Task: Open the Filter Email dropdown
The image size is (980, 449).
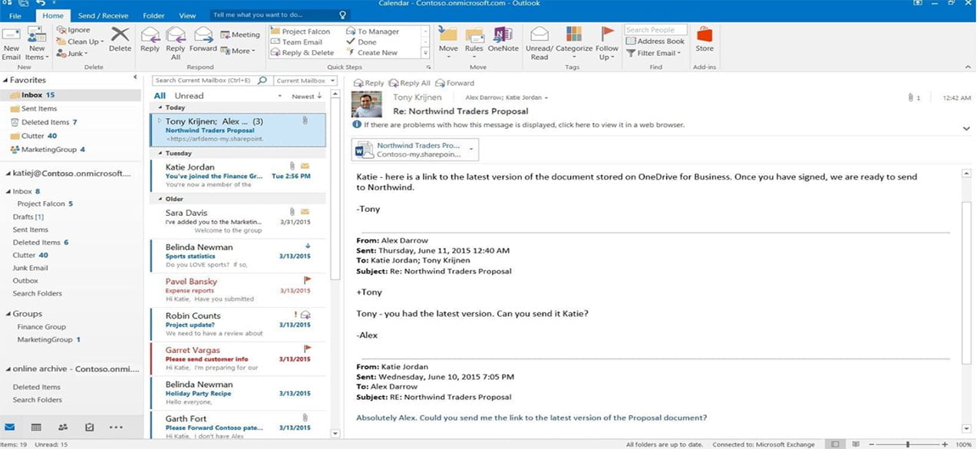Action: [654, 53]
